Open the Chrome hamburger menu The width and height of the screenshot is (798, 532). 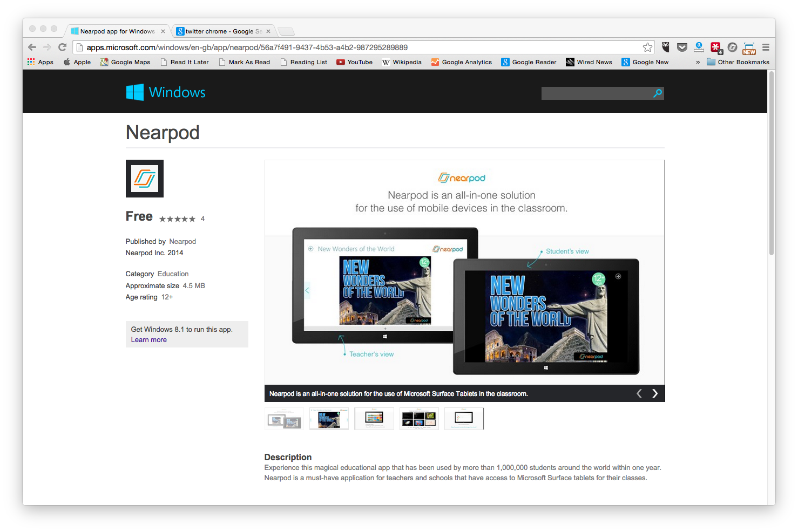coord(766,47)
